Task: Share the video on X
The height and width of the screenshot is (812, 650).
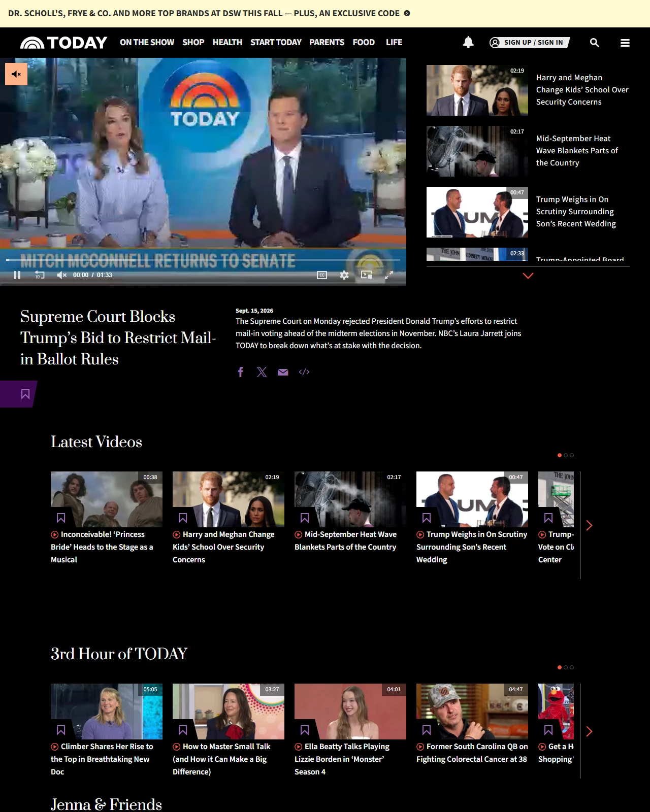Action: [x=262, y=372]
